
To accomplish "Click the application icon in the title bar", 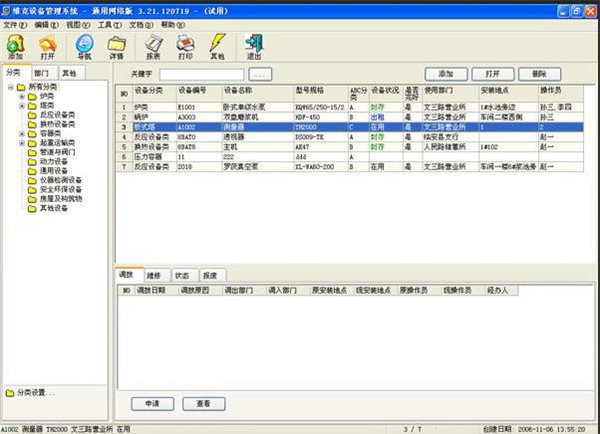I will click(6, 11).
